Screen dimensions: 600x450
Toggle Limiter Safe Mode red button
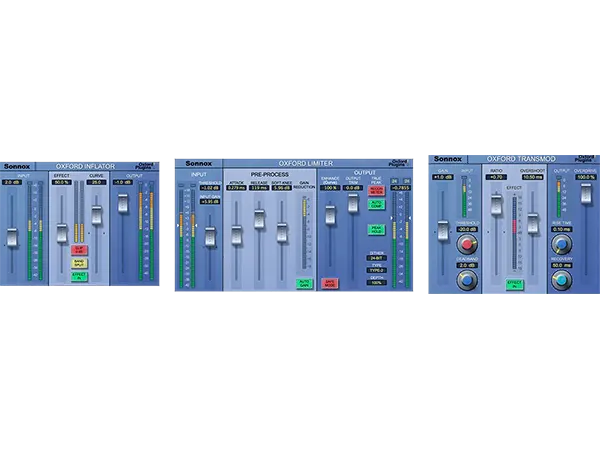[x=329, y=284]
